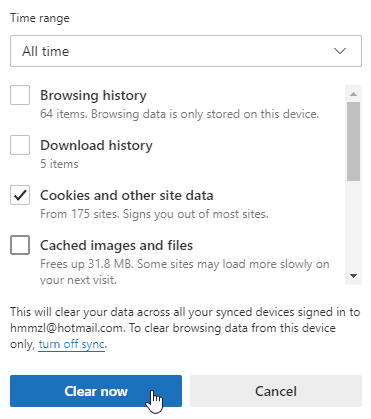This screenshot has height=419, width=371.
Task: Click the 'From 175 sites' description text
Action: [x=154, y=214]
